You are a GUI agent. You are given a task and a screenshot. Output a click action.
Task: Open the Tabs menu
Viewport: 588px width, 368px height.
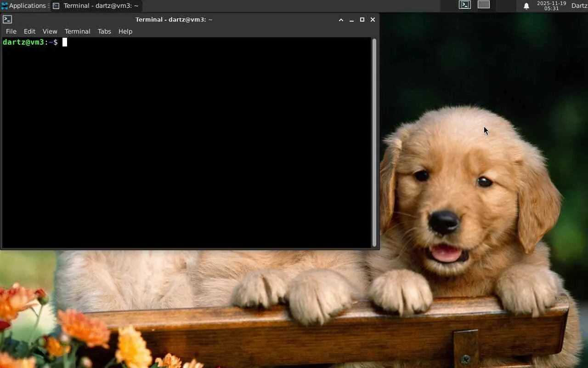104,31
